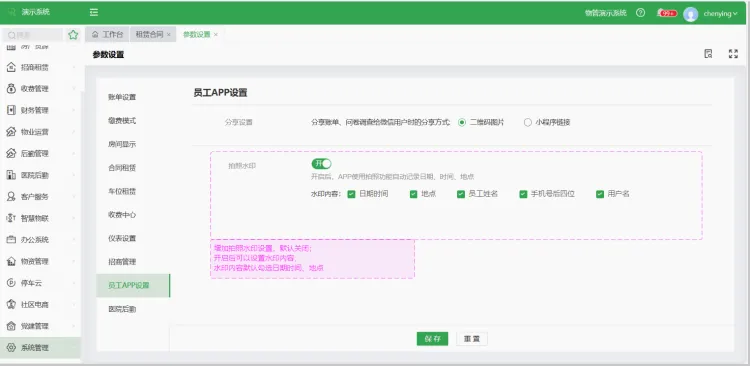Viewport: 750px width, 366px height.
Task: Turn off the 拍照水印 switch
Action: [x=321, y=164]
